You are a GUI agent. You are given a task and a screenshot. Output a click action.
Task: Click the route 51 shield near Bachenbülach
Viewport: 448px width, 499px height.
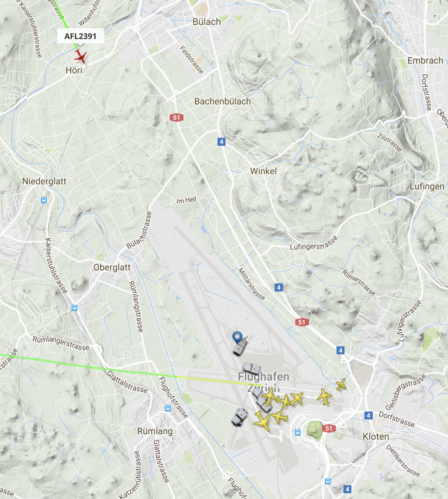pyautogui.click(x=177, y=118)
